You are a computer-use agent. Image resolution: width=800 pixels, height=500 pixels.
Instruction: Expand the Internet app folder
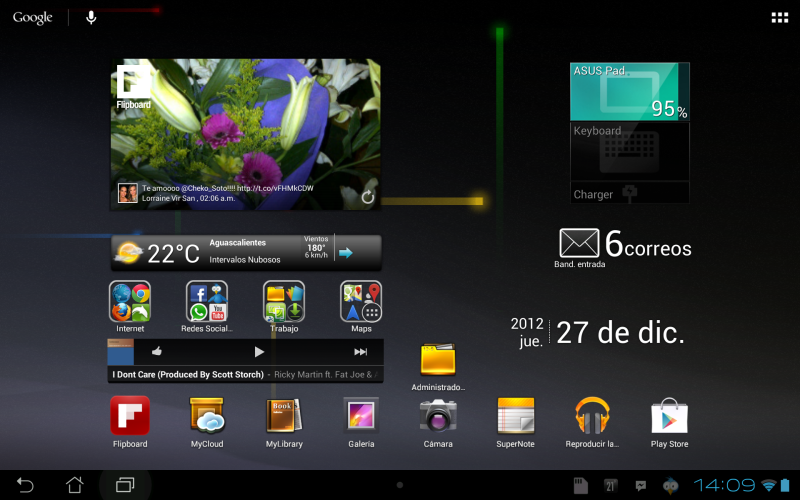click(x=130, y=301)
